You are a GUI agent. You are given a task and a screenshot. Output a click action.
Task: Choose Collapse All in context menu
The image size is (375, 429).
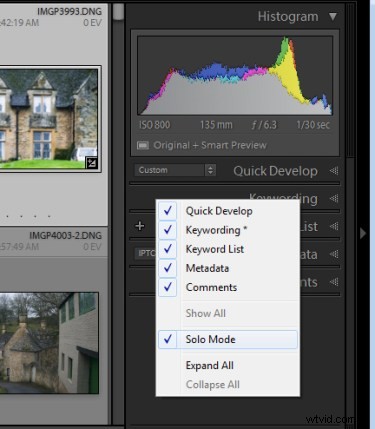[x=228, y=384]
